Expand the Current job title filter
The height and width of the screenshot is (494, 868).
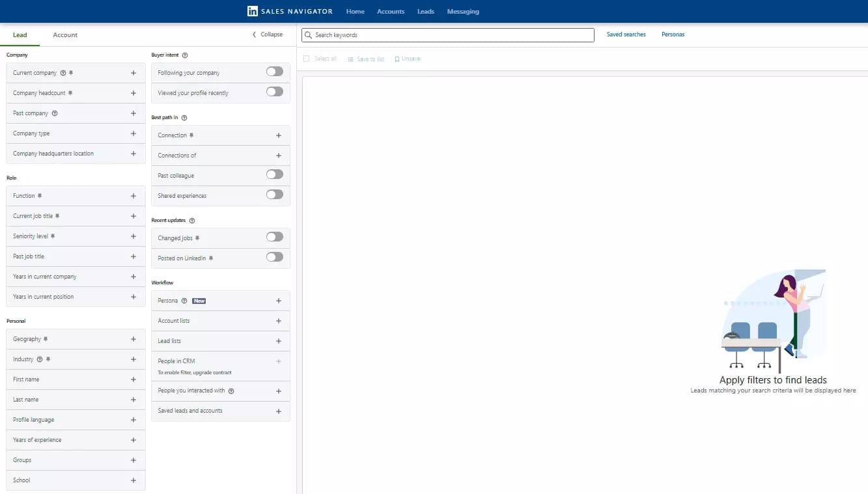pos(133,215)
